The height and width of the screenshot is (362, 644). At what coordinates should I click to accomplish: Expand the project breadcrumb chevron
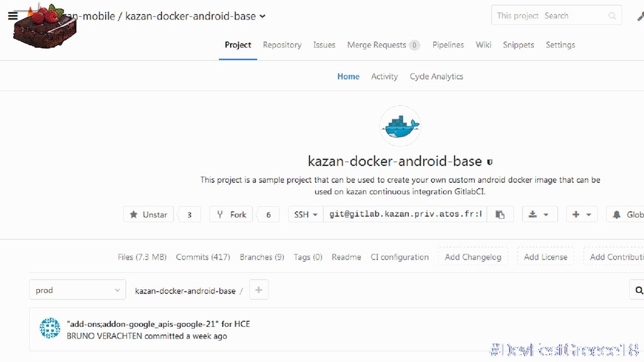click(262, 16)
